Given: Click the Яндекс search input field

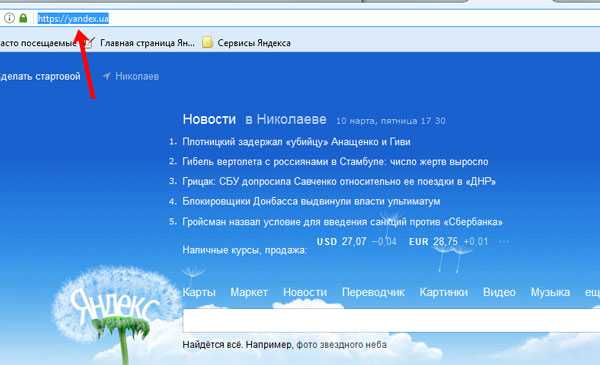Looking at the screenshot, I should point(391,321).
